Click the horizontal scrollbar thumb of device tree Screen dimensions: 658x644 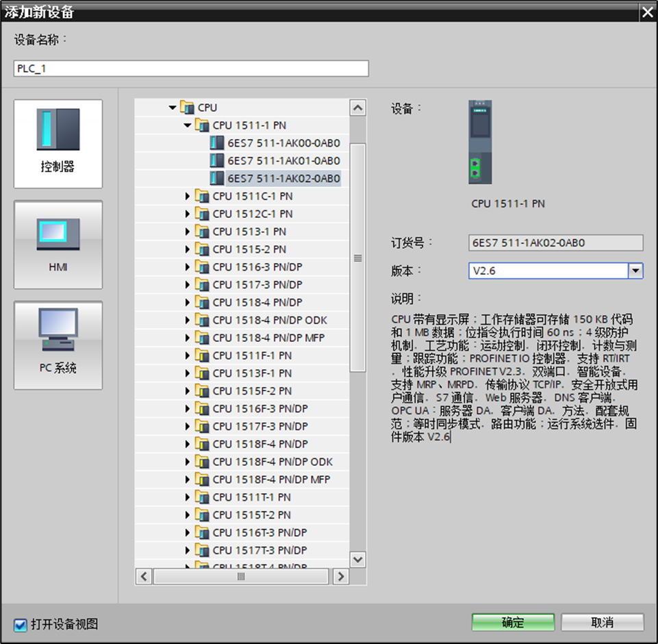241,576
